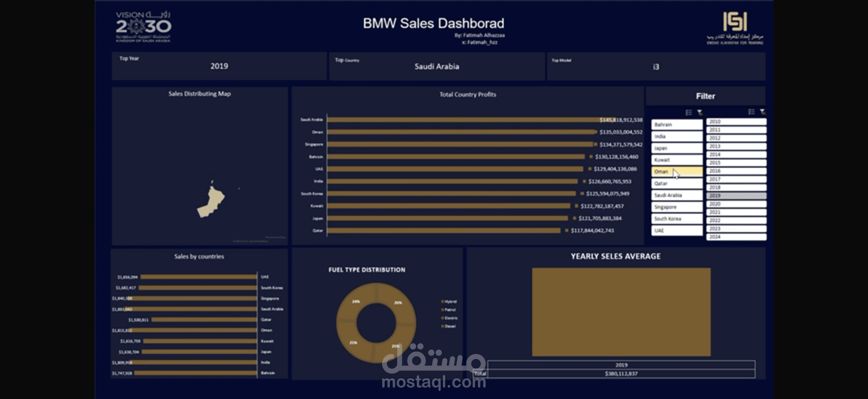Select Singapore slicer button
The width and height of the screenshot is (868, 399).
[677, 207]
